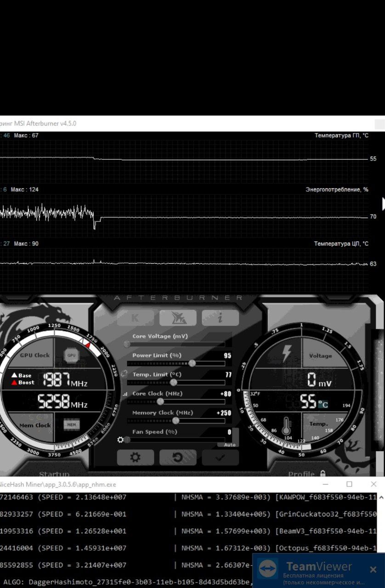Open the information (i) button
The image size is (385, 588).
pyautogui.click(x=220, y=318)
